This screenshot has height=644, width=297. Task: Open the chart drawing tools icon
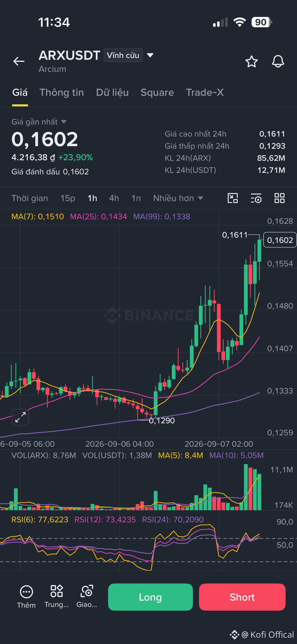coord(233,198)
